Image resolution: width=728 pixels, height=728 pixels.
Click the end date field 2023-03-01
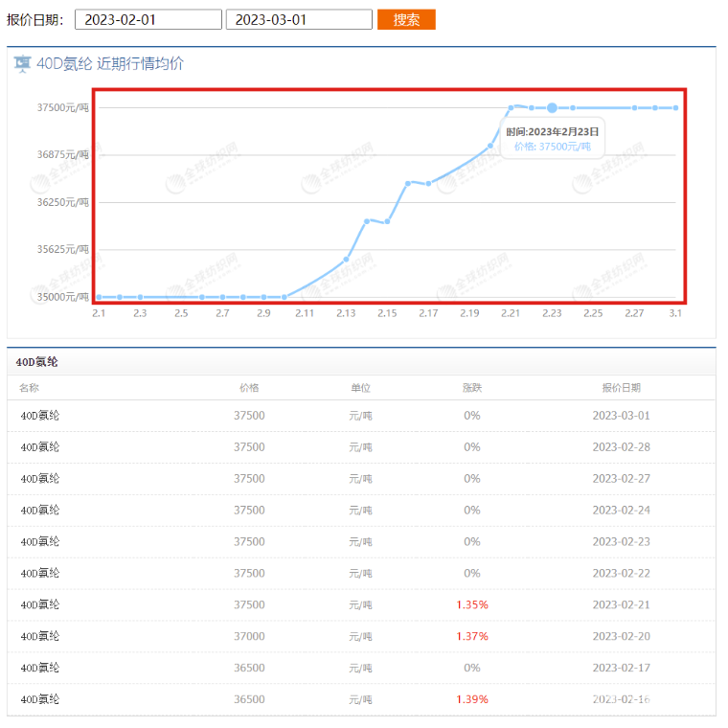[x=298, y=19]
